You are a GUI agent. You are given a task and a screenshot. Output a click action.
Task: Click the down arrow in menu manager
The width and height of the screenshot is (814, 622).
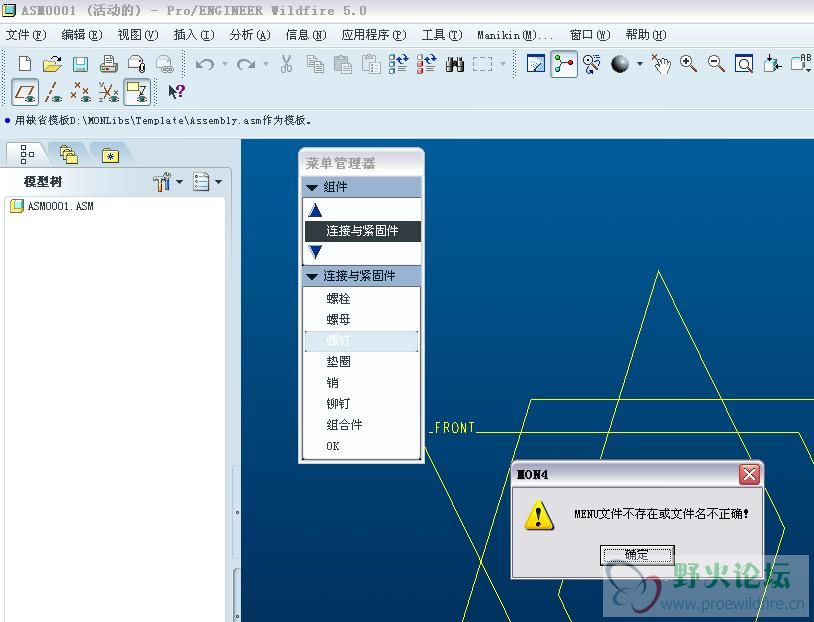(x=315, y=252)
